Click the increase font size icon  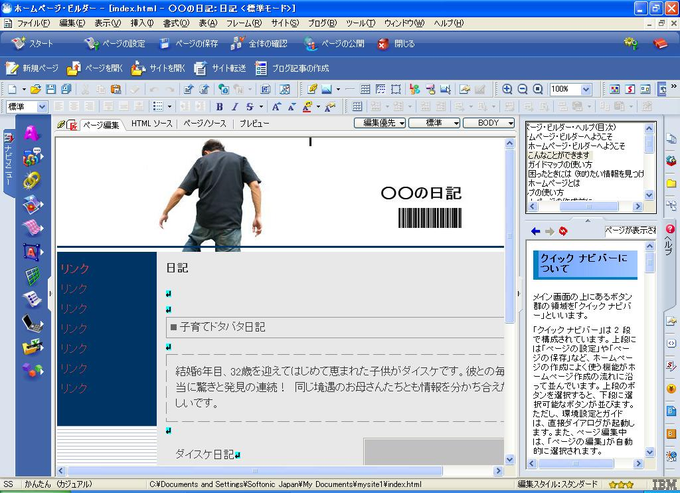pos(276,107)
